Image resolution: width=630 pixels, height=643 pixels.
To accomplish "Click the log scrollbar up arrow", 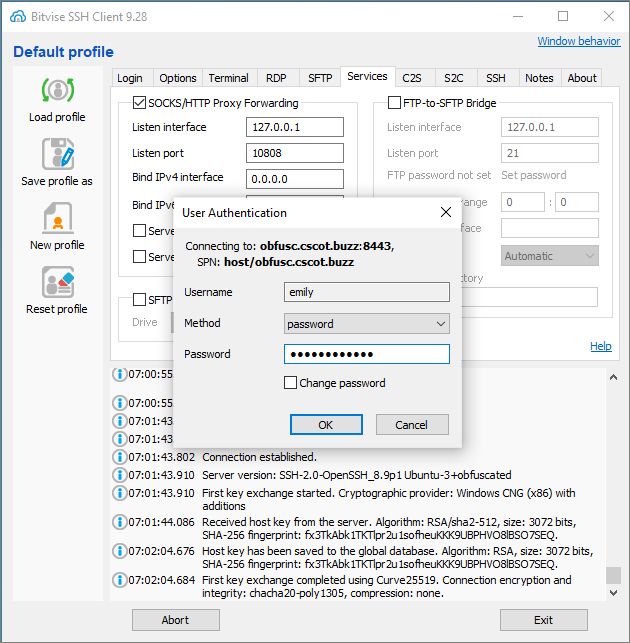I will tap(613, 377).
